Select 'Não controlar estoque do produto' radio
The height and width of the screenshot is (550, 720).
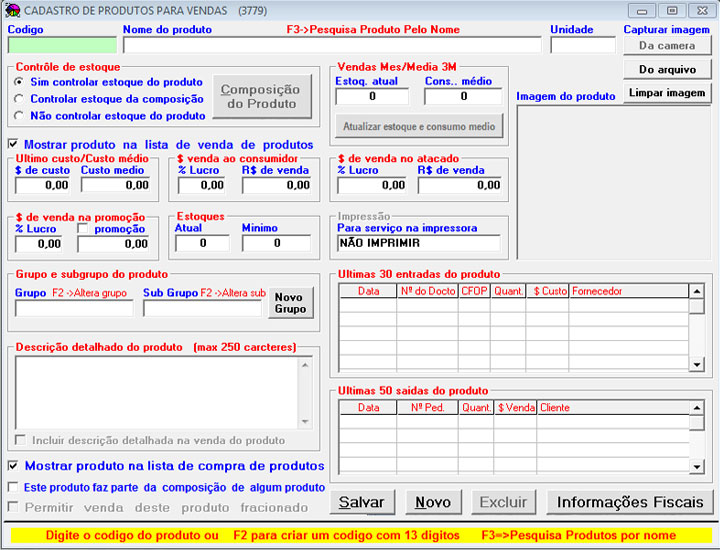coord(19,116)
